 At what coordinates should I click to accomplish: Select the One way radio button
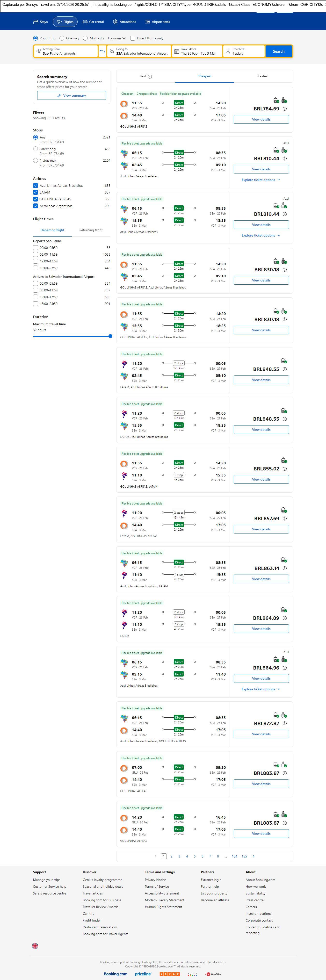pos(62,38)
